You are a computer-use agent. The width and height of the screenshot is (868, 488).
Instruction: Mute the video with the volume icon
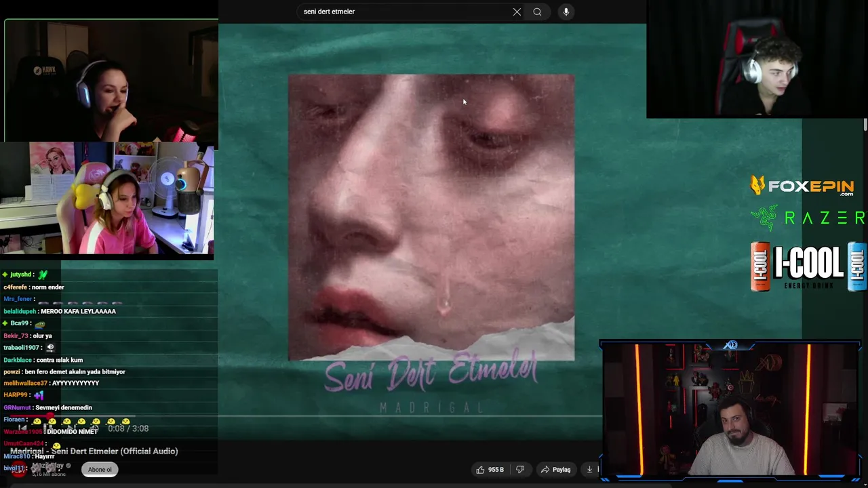click(94, 428)
